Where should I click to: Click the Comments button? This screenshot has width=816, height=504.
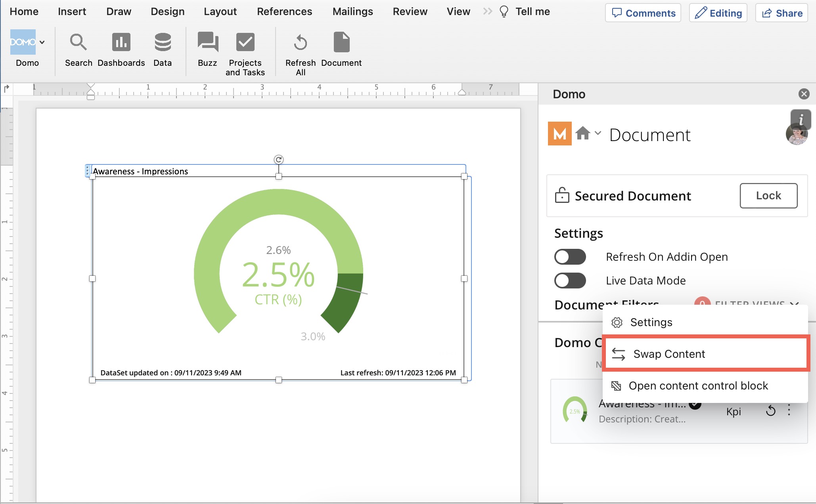[x=643, y=13]
